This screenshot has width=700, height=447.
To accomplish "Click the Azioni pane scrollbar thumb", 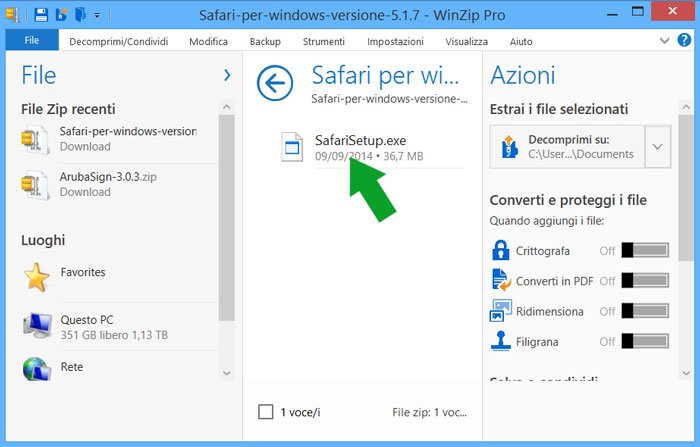I will coord(686,188).
